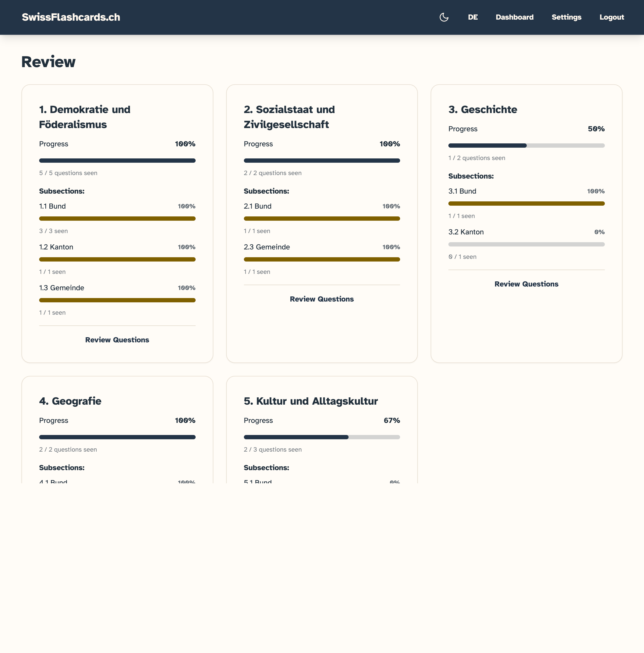Viewport: 644px width, 653px height.
Task: Click '2 / 3 questions seen' text
Action: (x=273, y=449)
